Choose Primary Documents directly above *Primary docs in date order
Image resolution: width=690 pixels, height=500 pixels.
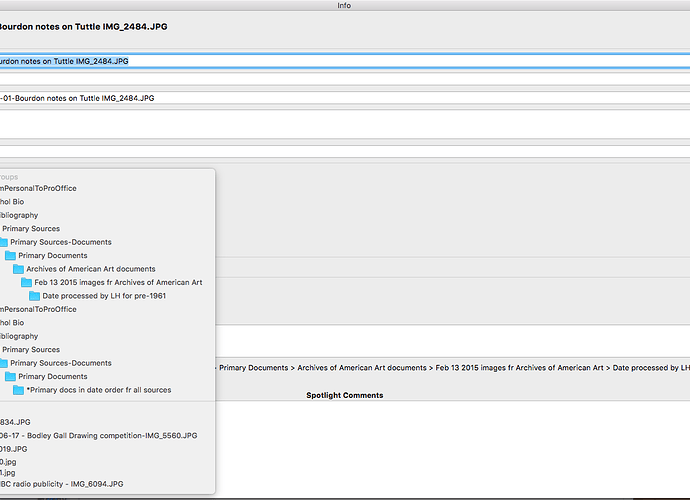pos(53,377)
